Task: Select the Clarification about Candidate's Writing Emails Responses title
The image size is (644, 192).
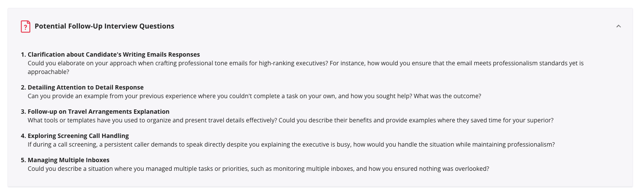Action: (x=114, y=54)
